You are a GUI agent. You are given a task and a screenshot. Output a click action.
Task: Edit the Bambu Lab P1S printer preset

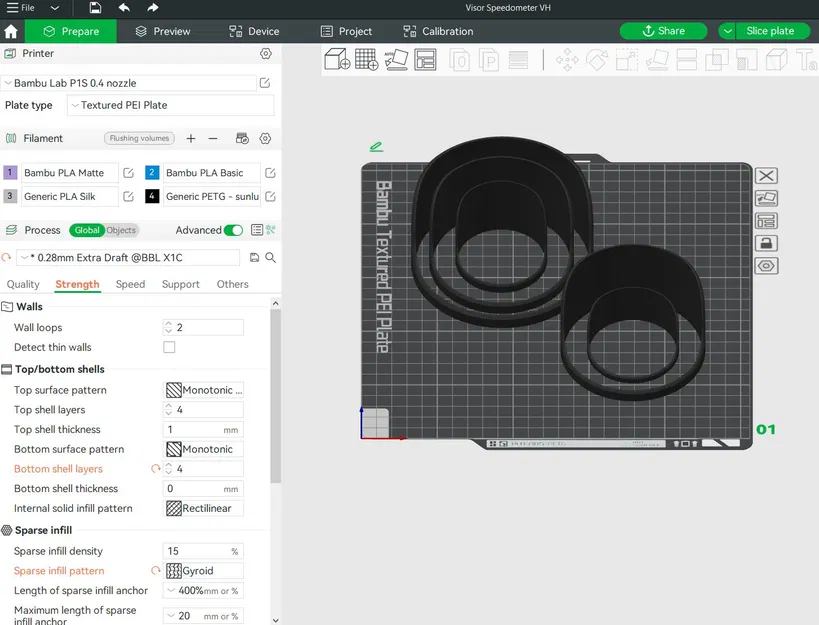point(265,83)
